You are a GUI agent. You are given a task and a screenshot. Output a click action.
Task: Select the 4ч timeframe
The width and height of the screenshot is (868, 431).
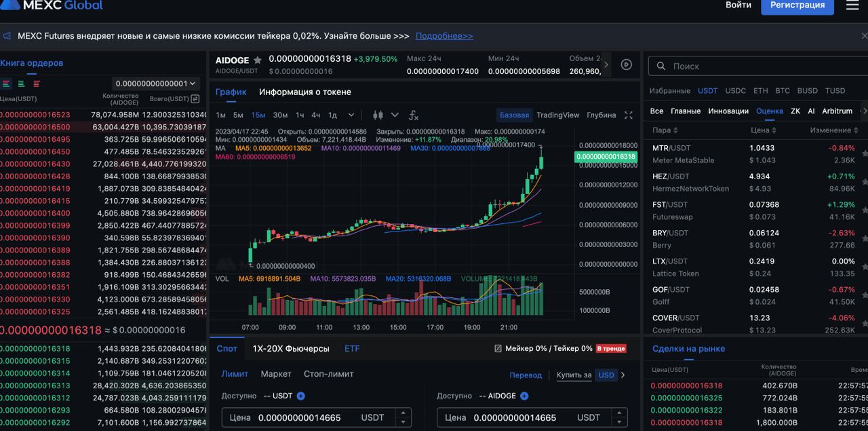click(x=316, y=115)
